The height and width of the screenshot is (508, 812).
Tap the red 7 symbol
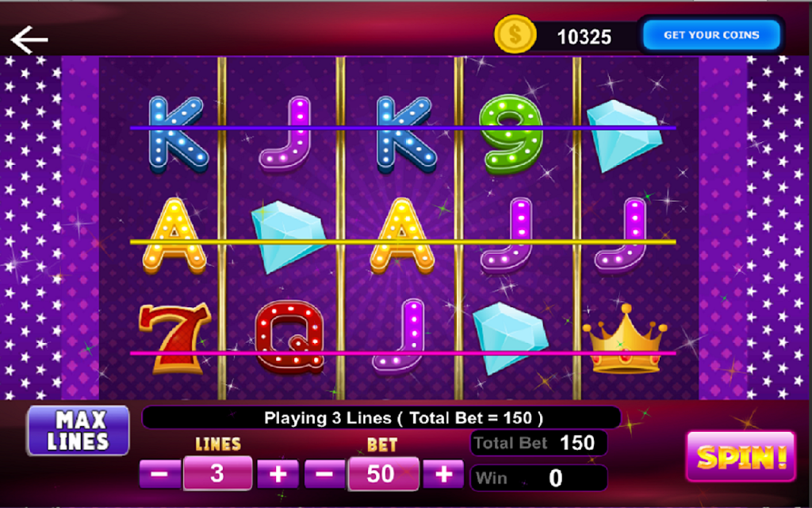(x=175, y=338)
